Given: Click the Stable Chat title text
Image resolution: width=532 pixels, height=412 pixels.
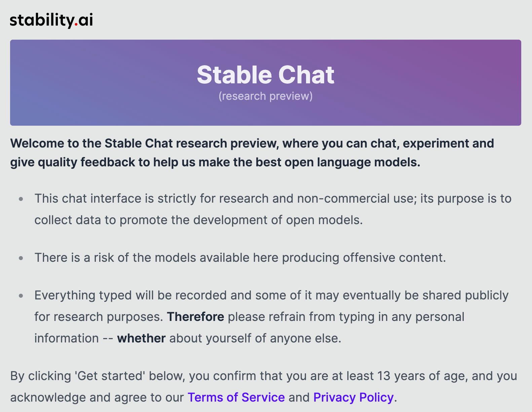Looking at the screenshot, I should pos(266,75).
